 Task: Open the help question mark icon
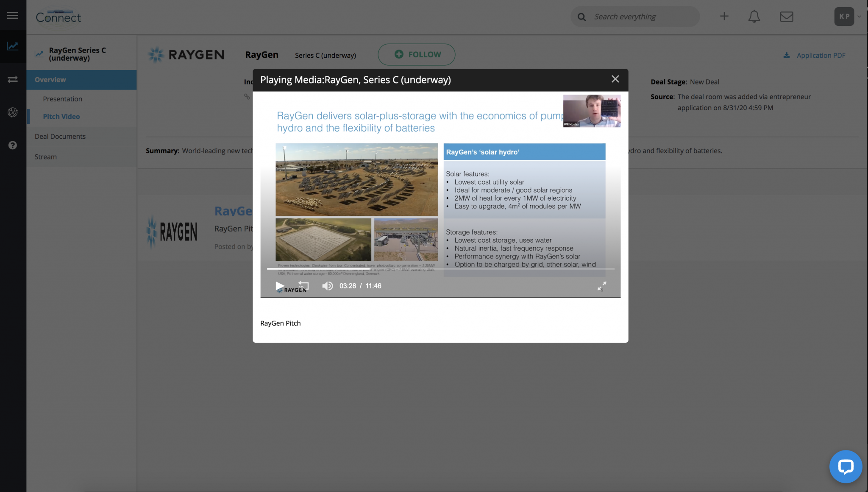[13, 145]
